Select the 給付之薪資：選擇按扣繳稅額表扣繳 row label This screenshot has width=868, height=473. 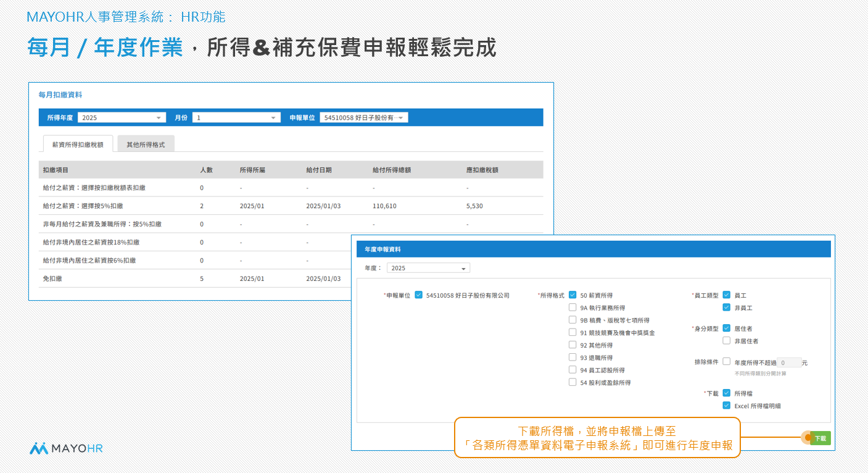coord(94,188)
